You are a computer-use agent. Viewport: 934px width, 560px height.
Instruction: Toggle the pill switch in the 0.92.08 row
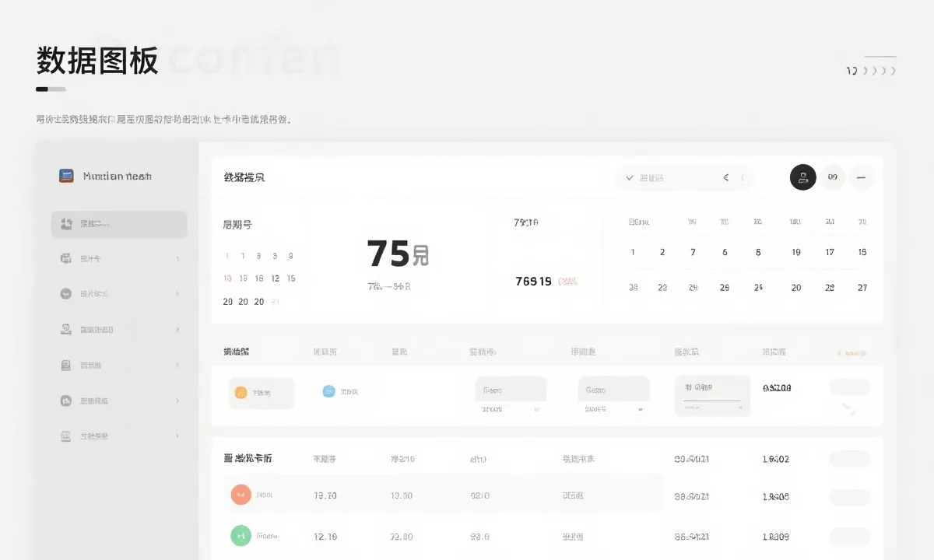click(849, 387)
